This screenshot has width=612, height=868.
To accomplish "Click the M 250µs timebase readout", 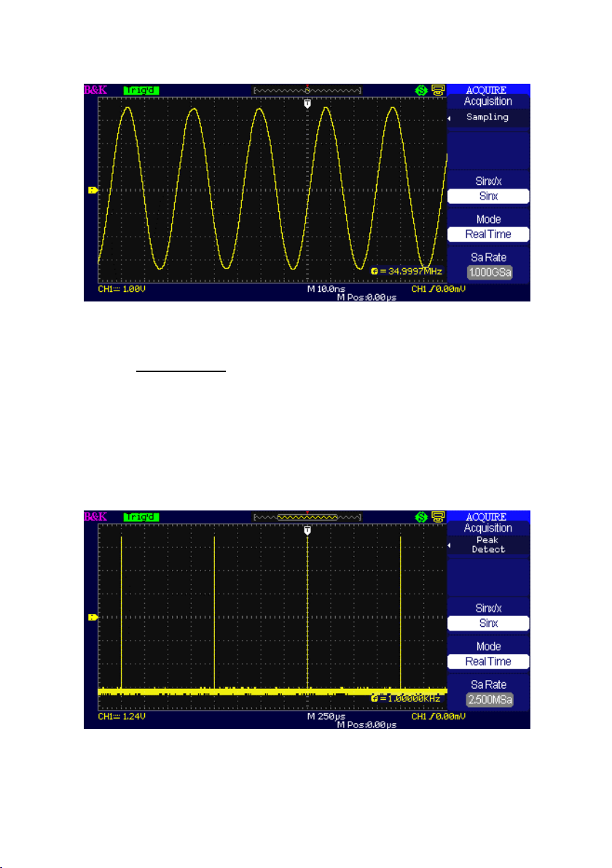I will pyautogui.click(x=326, y=717).
